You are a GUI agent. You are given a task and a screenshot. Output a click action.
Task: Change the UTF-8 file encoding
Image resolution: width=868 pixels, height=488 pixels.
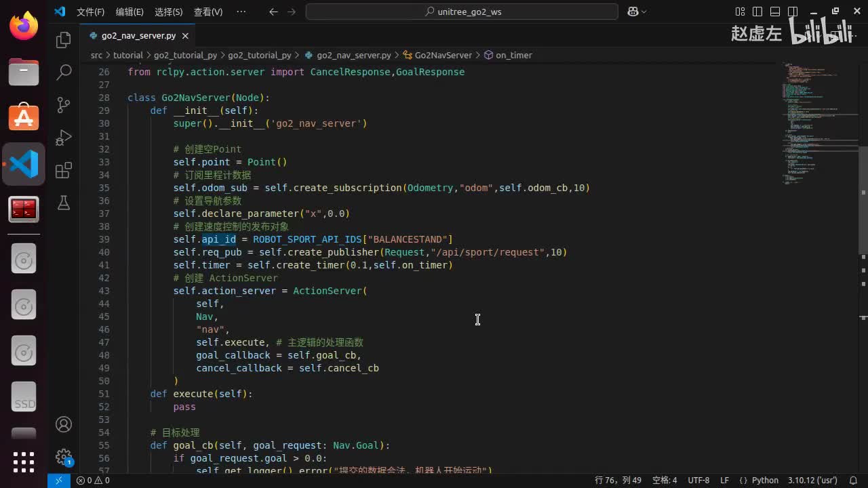698,480
